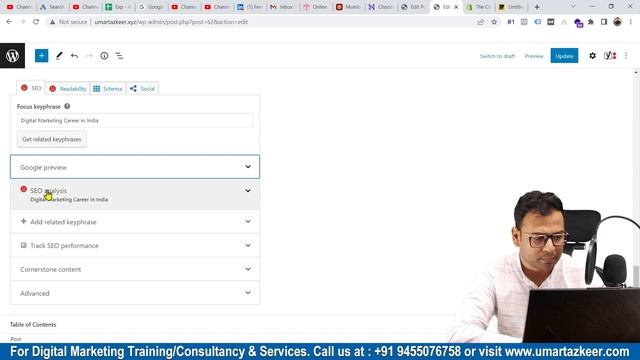Click the Focus keyphrase input field
Screen dimensions: 640x360
click(x=135, y=120)
